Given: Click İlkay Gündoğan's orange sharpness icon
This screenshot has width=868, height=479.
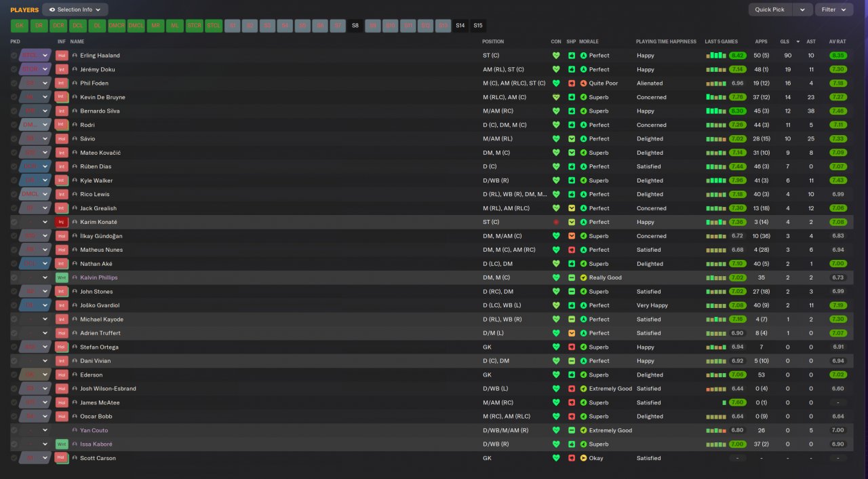Looking at the screenshot, I should (572, 236).
